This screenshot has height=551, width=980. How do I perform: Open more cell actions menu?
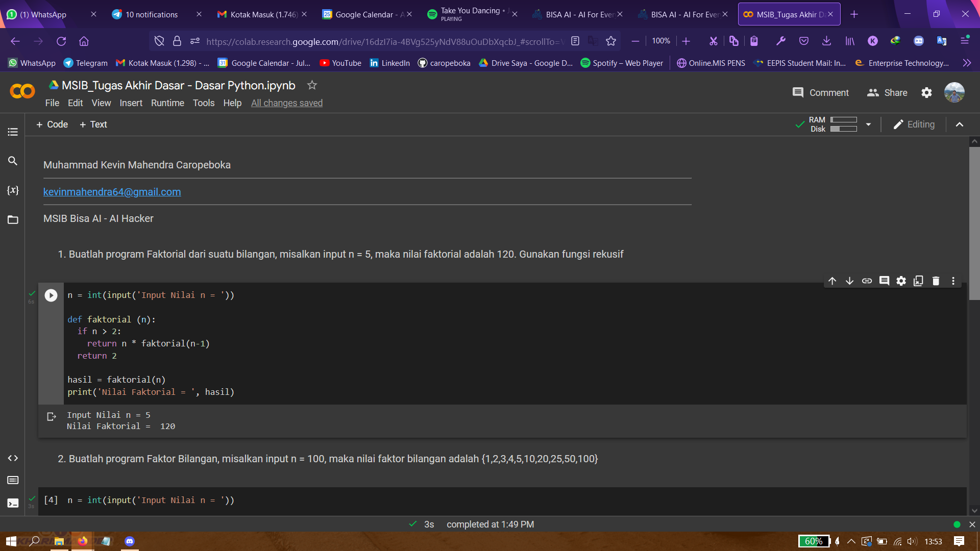(x=953, y=281)
